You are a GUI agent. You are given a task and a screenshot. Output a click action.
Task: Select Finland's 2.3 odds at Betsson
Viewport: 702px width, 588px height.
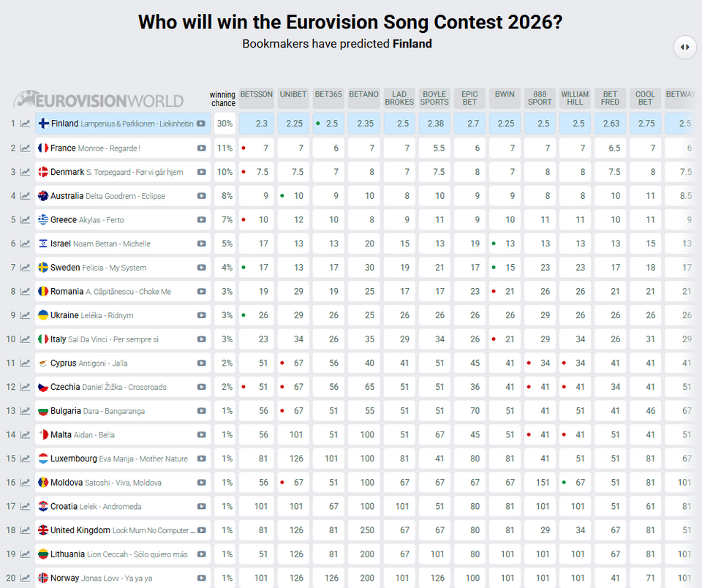coord(256,123)
